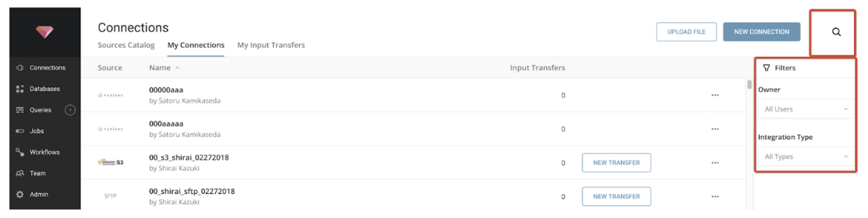
Task: Click the connections list scrollbar thumb
Action: point(749,84)
